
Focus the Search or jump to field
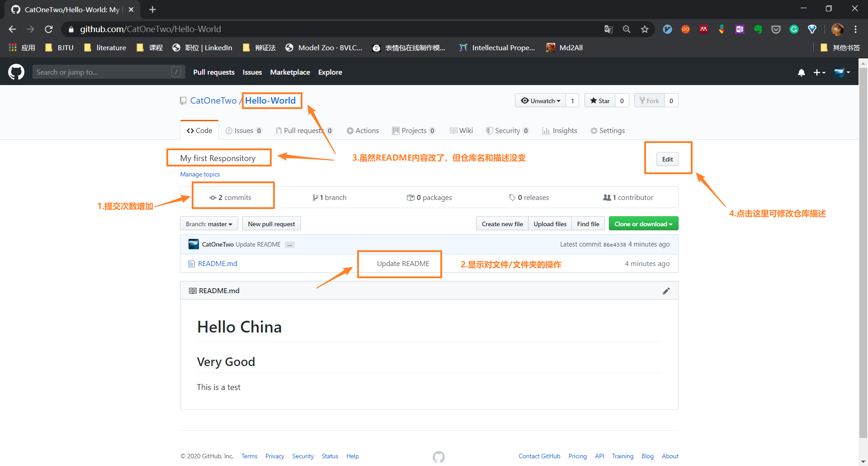[108, 72]
